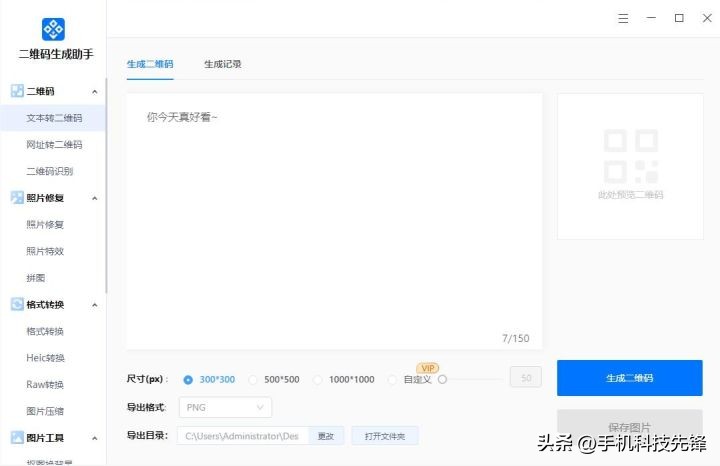720x466 pixels.
Task: Click the 7/150 character counter
Action: coord(516,338)
